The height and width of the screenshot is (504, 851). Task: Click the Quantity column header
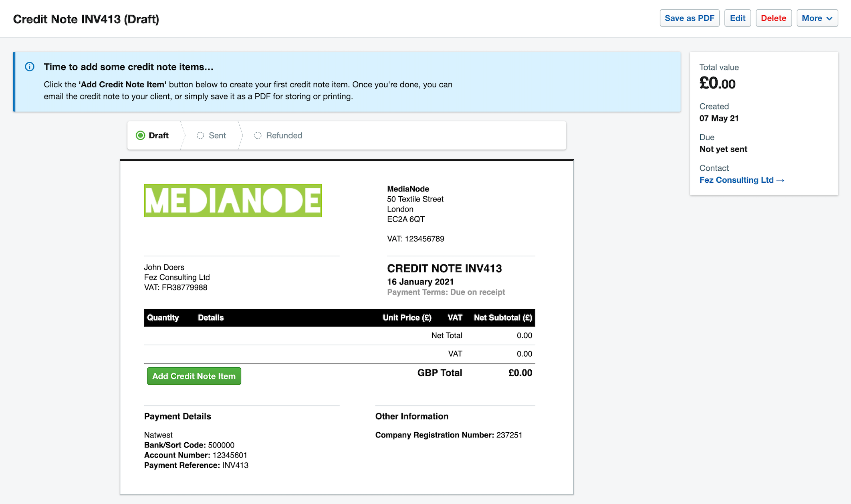(x=163, y=318)
